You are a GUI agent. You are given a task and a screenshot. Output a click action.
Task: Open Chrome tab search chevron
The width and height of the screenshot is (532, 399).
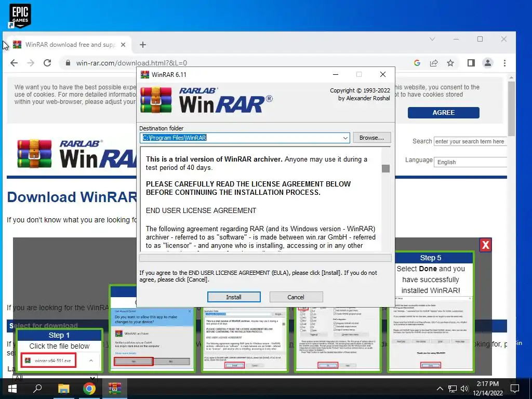[x=432, y=39]
